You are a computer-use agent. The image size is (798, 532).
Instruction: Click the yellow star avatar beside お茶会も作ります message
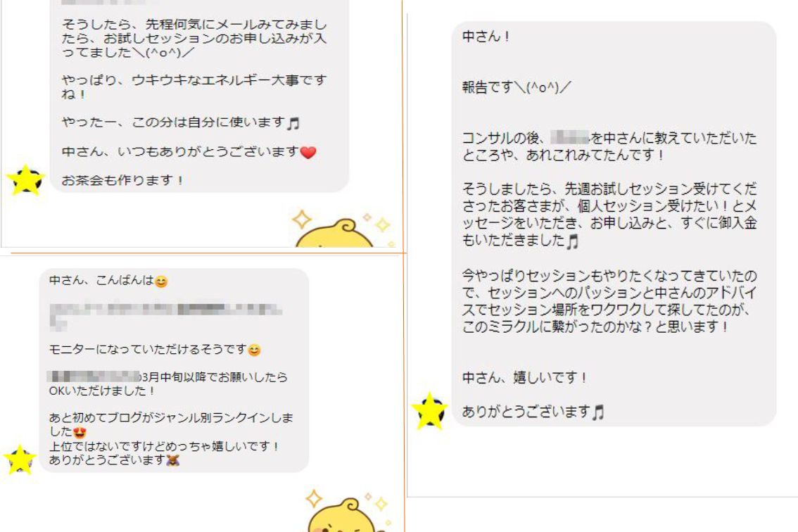tap(25, 179)
